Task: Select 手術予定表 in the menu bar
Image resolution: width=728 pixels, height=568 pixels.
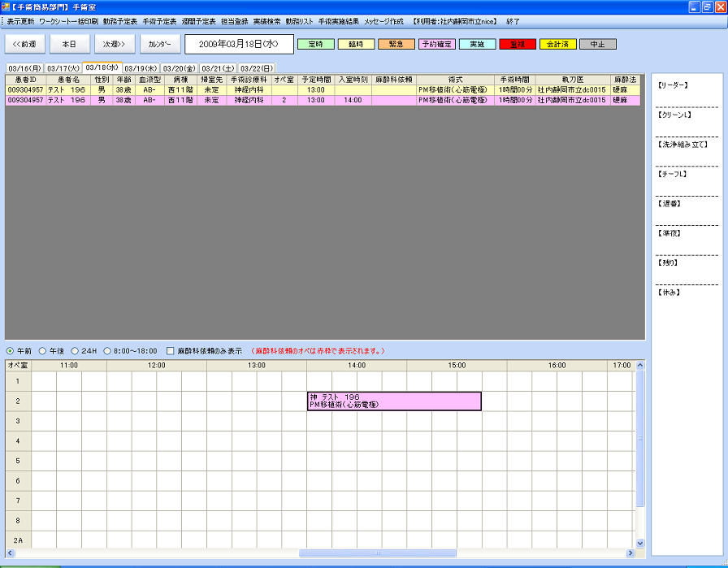Action: (x=160, y=21)
